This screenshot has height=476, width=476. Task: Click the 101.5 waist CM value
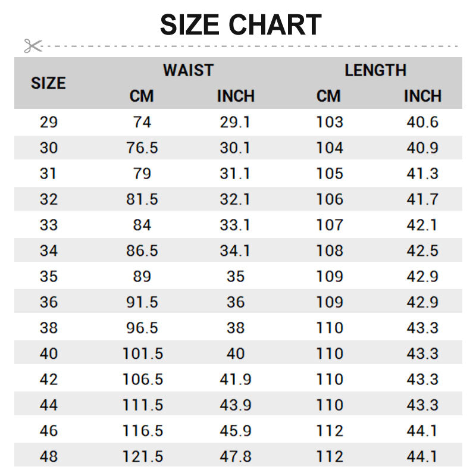click(142, 353)
